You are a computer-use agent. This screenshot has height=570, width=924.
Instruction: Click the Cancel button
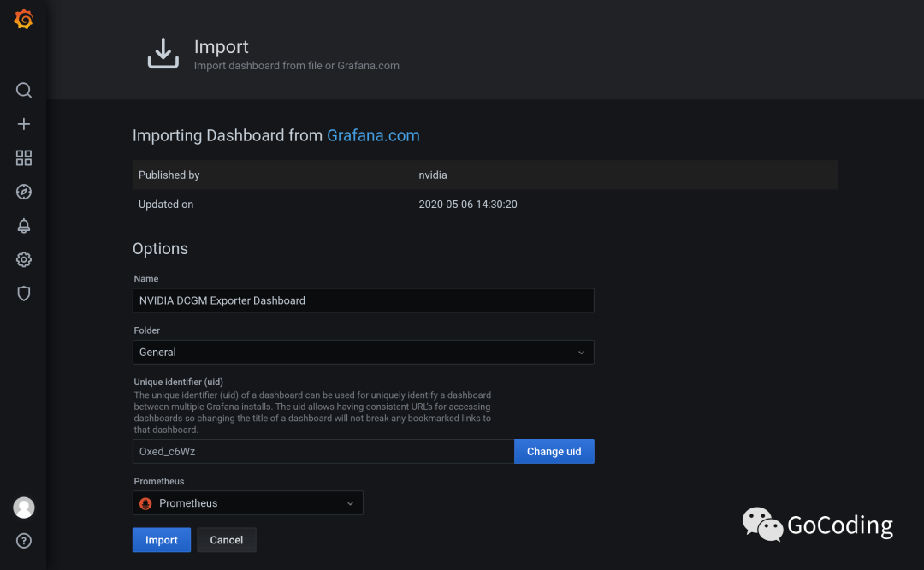coord(227,540)
